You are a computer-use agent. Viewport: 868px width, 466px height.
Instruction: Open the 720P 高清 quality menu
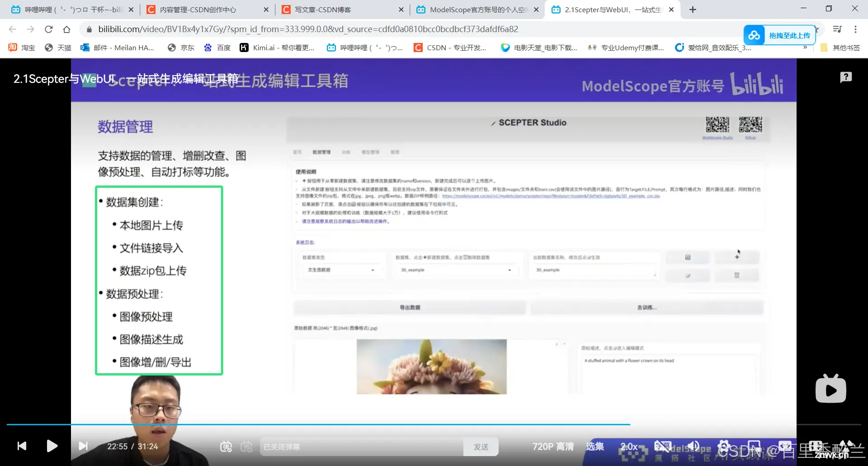[553, 447]
